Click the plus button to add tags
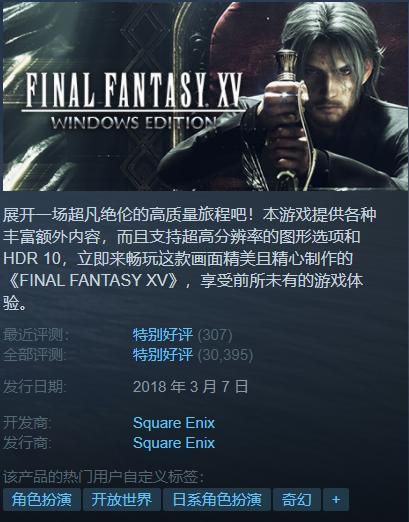409x522 pixels. pyautogui.click(x=336, y=499)
